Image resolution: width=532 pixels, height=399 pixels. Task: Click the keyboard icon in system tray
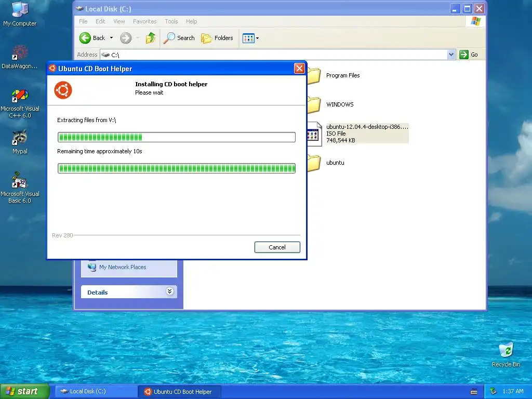[474, 392]
